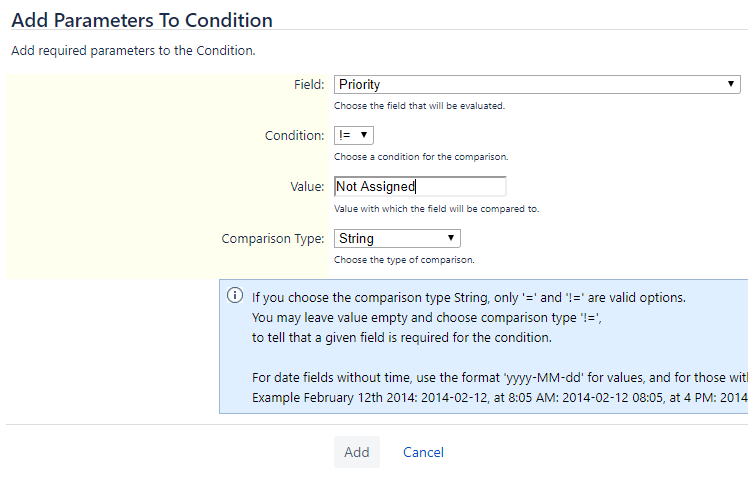Click the "Value:" label
748x485 pixels.
coord(306,186)
